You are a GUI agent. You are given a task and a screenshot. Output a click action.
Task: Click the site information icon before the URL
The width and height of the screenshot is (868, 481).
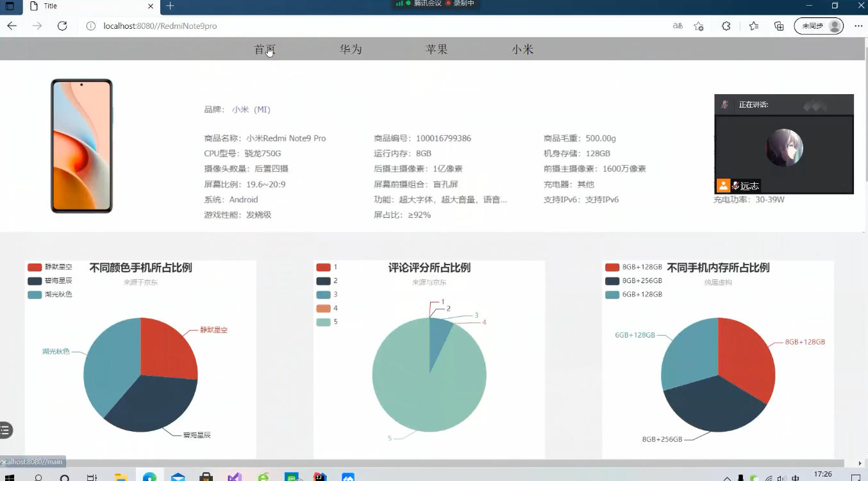[x=91, y=26]
